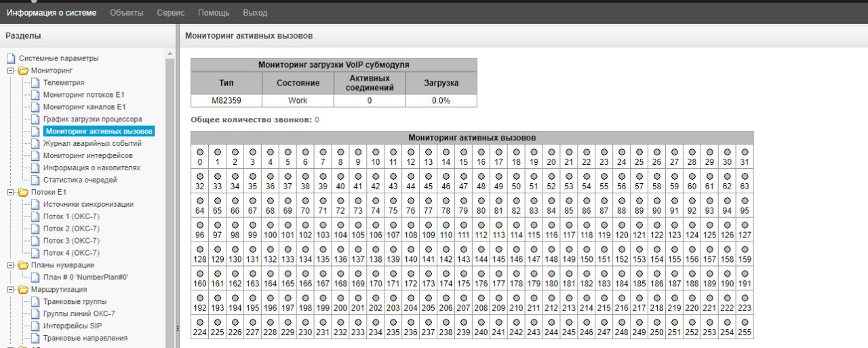
Task: Click the Системные параметры page icon
Action: (10, 58)
